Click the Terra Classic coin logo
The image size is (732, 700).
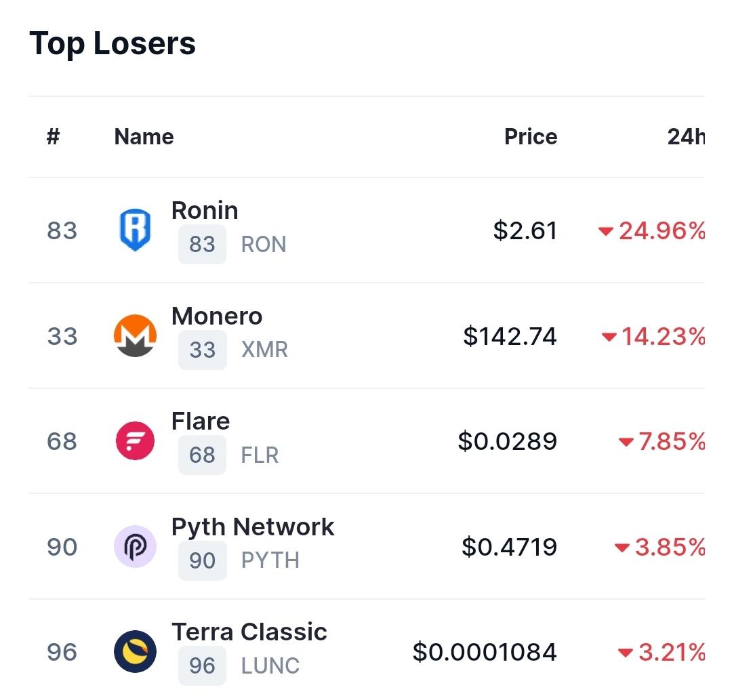pyautogui.click(x=135, y=651)
